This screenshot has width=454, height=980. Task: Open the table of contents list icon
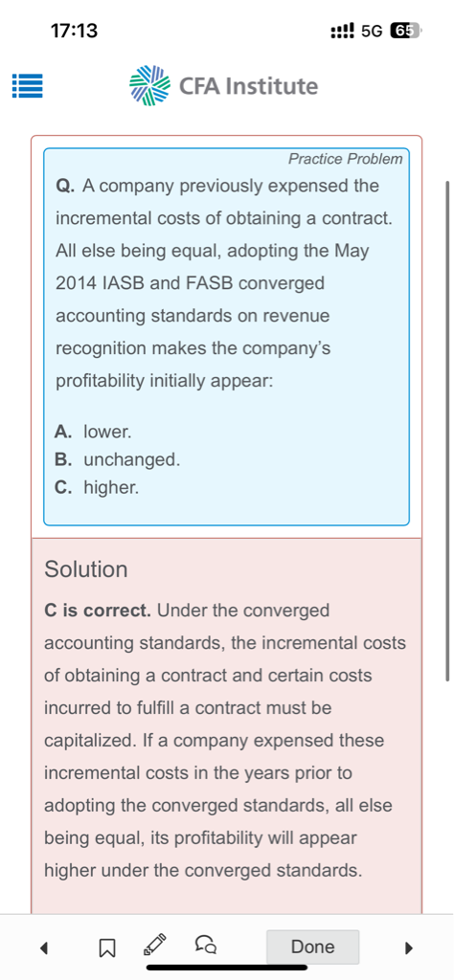(x=28, y=85)
